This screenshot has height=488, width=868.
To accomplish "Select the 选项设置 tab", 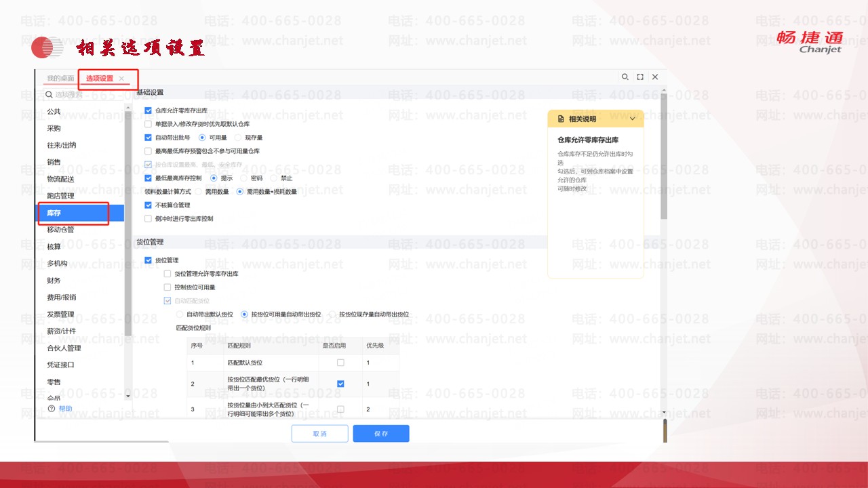I will click(100, 79).
